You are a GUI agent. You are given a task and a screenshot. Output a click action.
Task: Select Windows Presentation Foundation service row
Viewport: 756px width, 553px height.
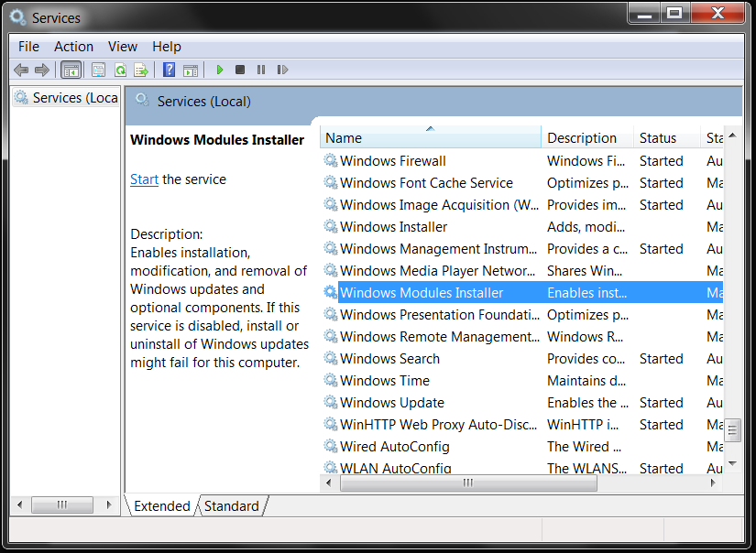(x=521, y=315)
